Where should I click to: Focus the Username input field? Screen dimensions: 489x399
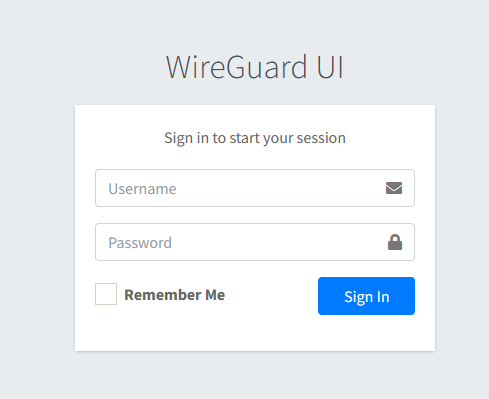(x=255, y=188)
